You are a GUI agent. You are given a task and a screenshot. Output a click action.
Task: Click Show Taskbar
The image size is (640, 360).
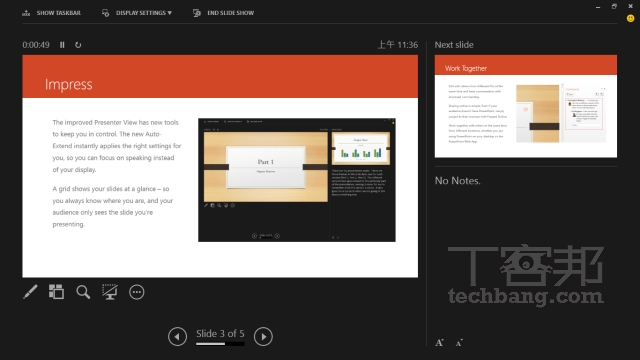pos(51,13)
